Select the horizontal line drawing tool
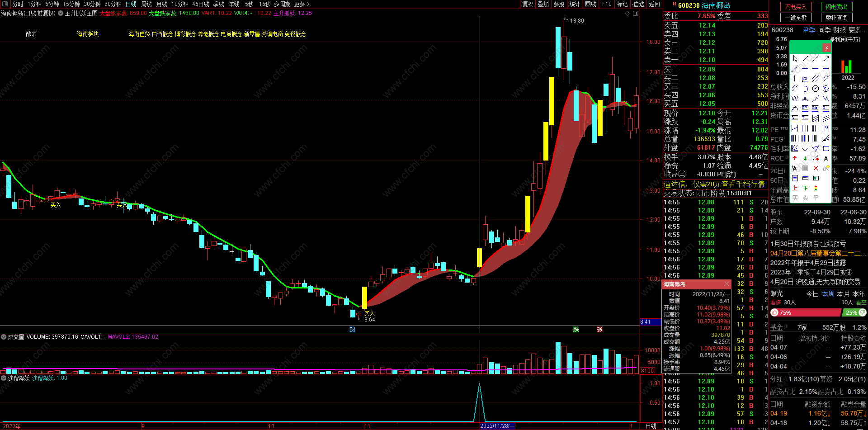Viewport: 868px width, 430px height. click(805, 68)
